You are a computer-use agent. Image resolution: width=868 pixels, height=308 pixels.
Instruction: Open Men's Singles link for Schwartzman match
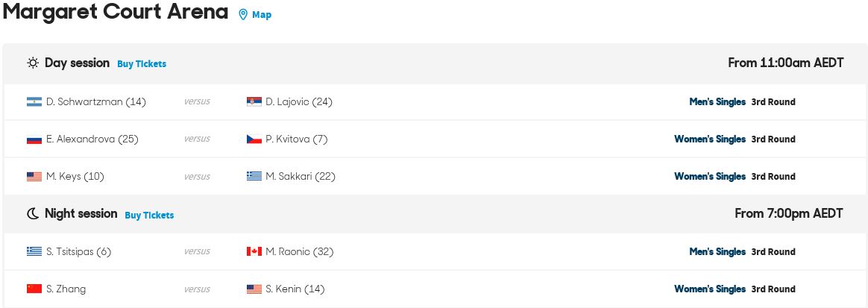pyautogui.click(x=717, y=102)
